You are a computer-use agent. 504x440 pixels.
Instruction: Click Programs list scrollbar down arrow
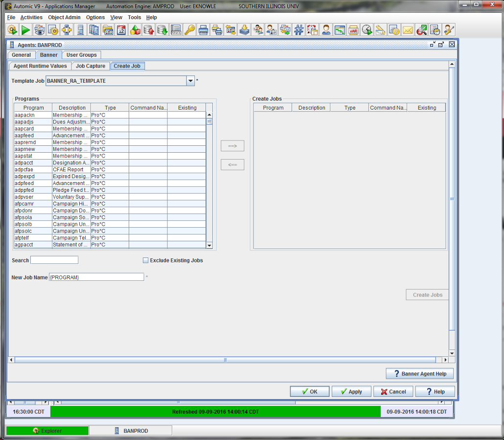[x=209, y=246]
